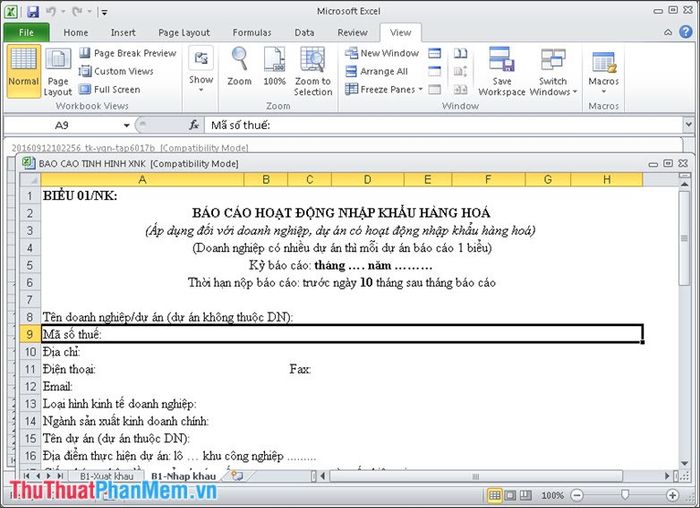Click the Insert Worksheet tab icon
This screenshot has height=508, width=700.
pyautogui.click(x=237, y=476)
